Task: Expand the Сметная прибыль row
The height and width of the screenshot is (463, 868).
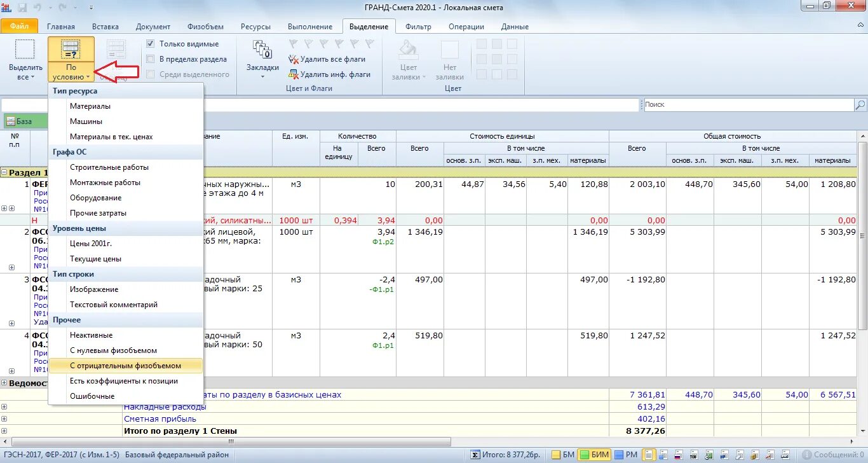Action: 4,419
